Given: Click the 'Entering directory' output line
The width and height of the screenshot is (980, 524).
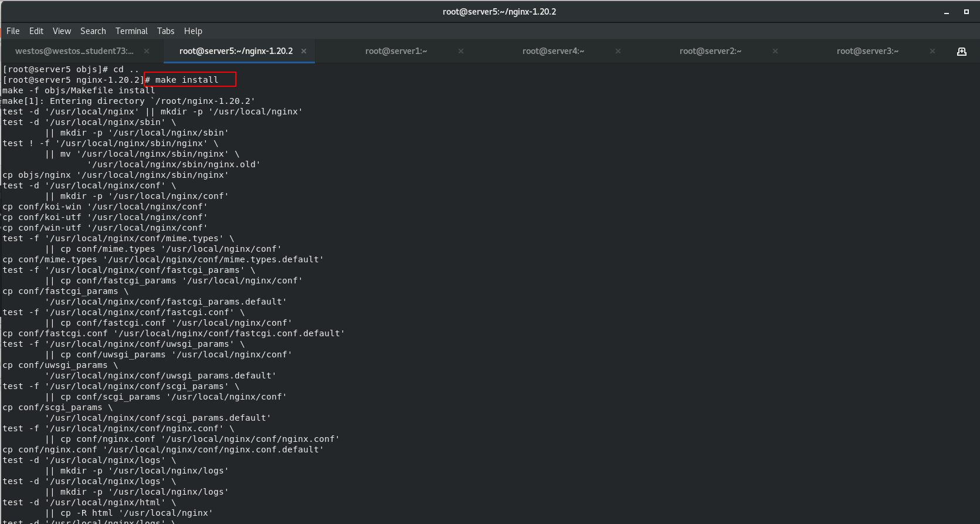Looking at the screenshot, I should [x=128, y=101].
